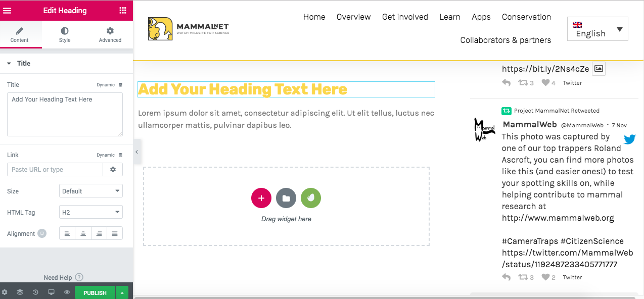Open responsive mode desktop icon
The image size is (644, 299).
(x=51, y=292)
